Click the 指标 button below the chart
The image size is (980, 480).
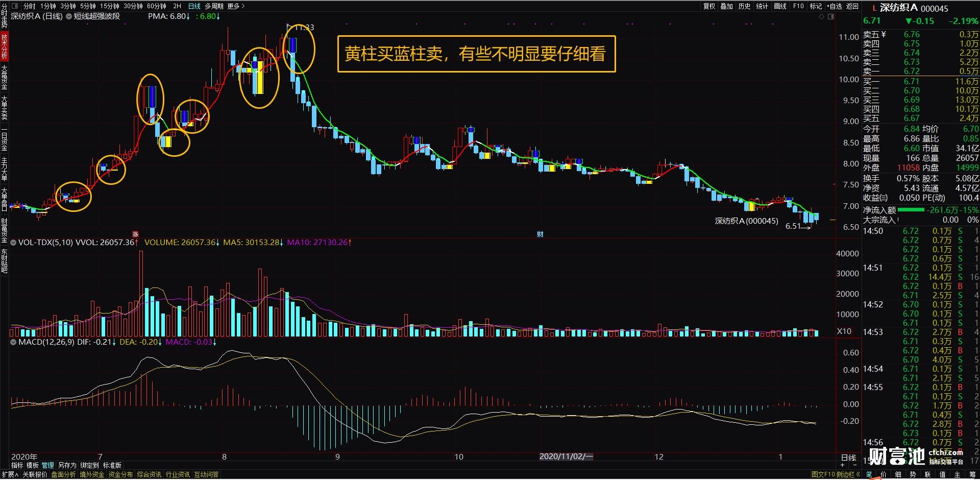coord(17,465)
